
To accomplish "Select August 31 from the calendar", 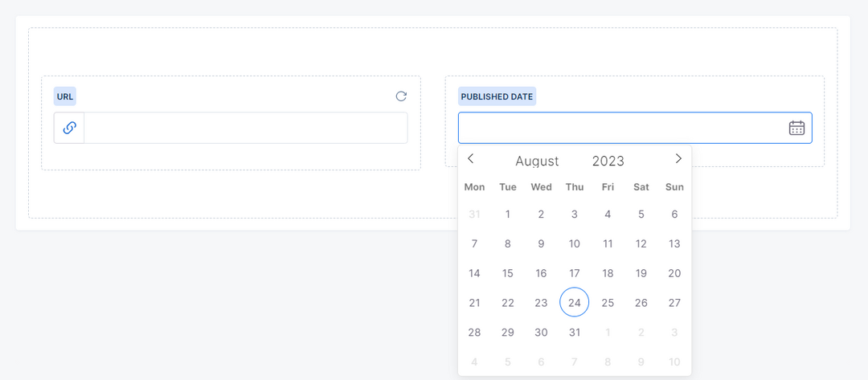I will pyautogui.click(x=575, y=333).
